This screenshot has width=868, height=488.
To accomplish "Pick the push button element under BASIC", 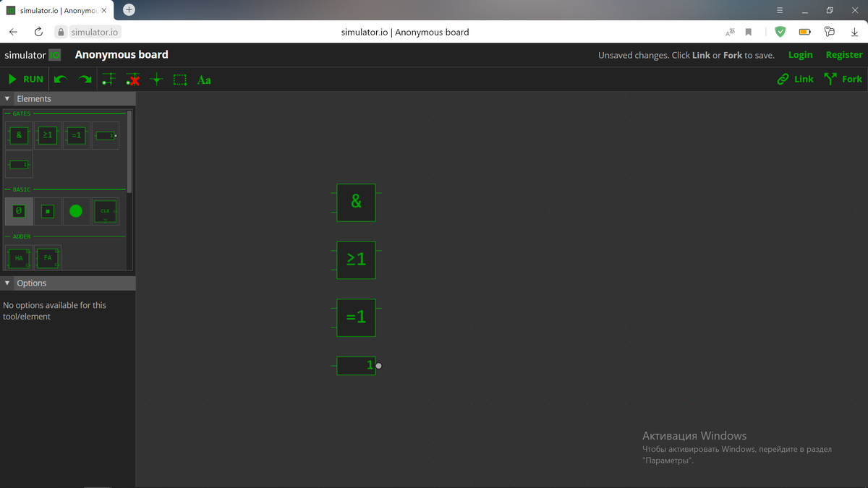I will 48,211.
